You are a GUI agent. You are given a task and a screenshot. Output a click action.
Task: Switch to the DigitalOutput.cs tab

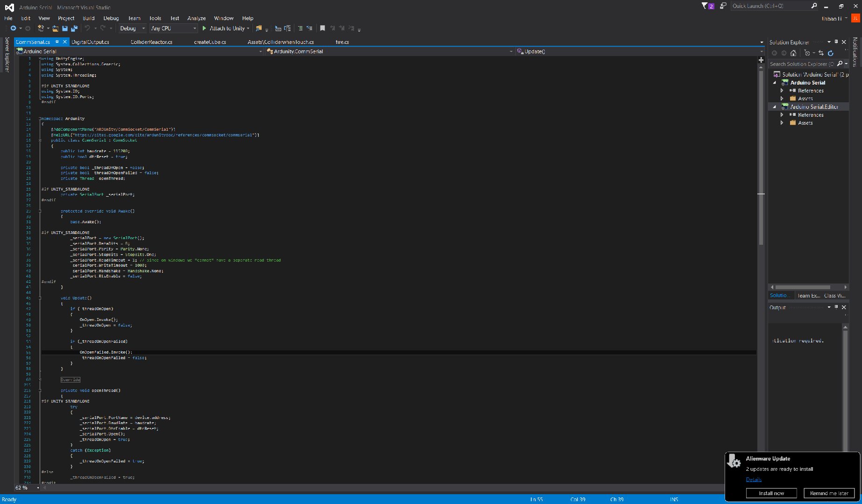pos(91,42)
